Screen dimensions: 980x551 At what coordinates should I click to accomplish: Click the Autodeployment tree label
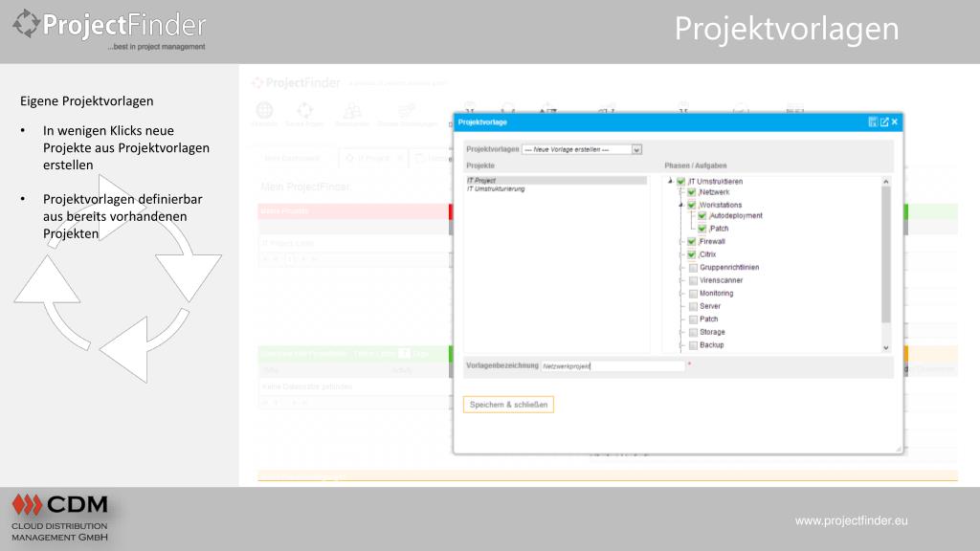pyautogui.click(x=736, y=215)
